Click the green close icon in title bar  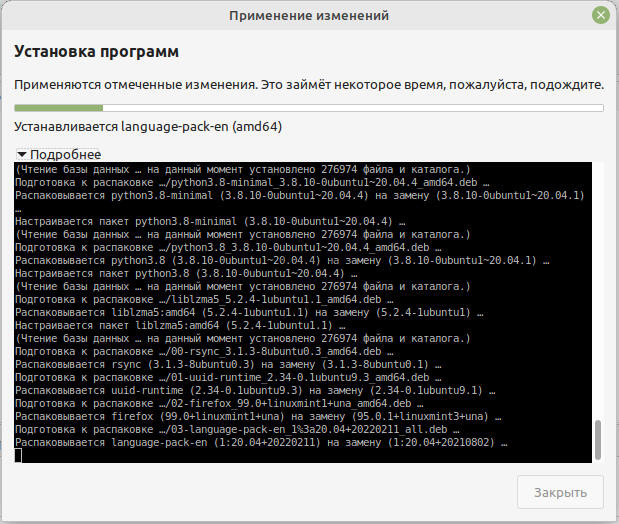600,16
